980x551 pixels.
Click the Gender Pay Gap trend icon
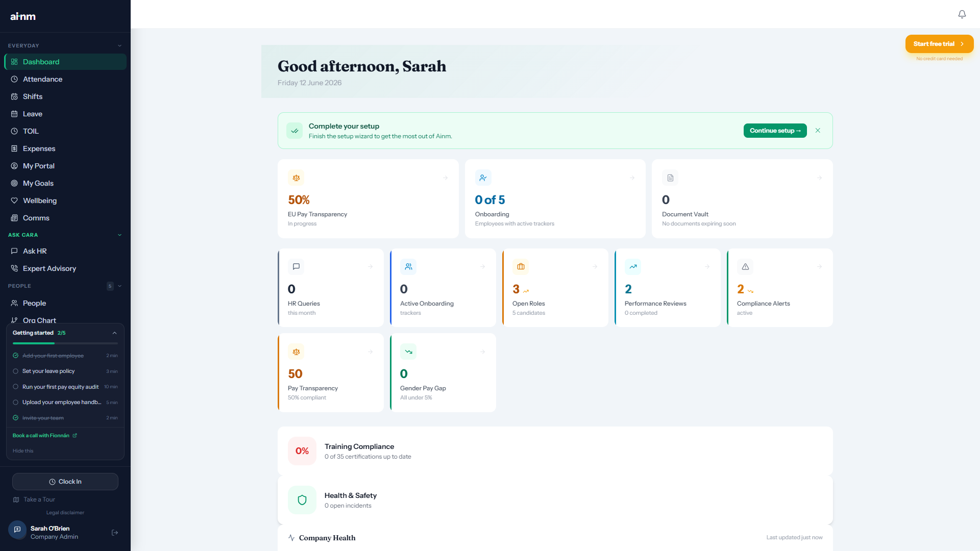408,352
